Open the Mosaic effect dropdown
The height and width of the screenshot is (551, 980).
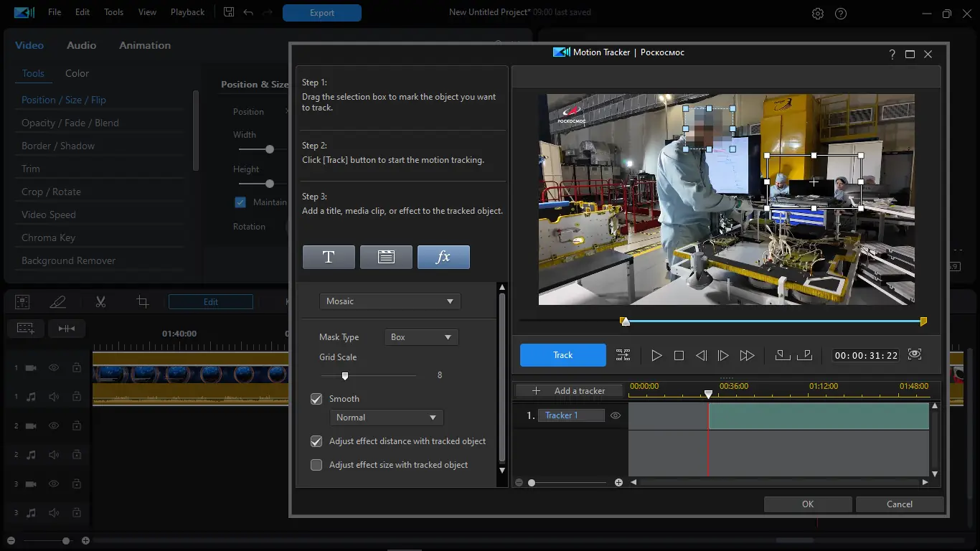pos(390,301)
